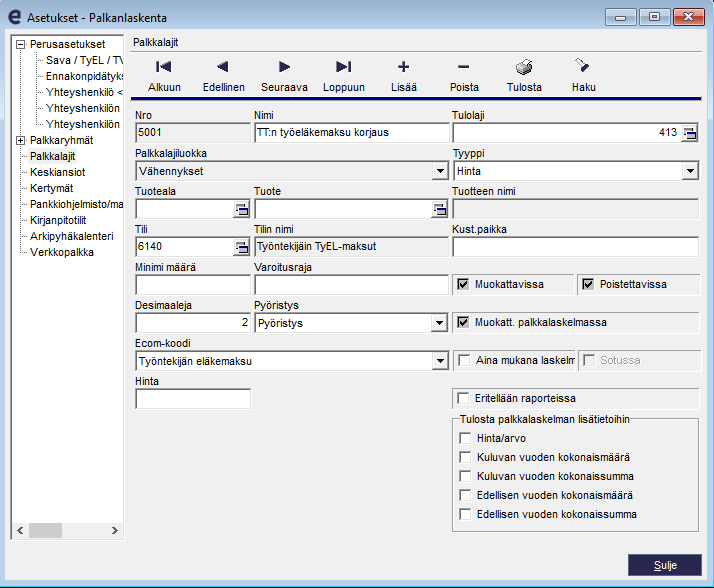Open Keskiansiot in the settings tree
Viewport: 714px width, 588px height.
(57, 172)
